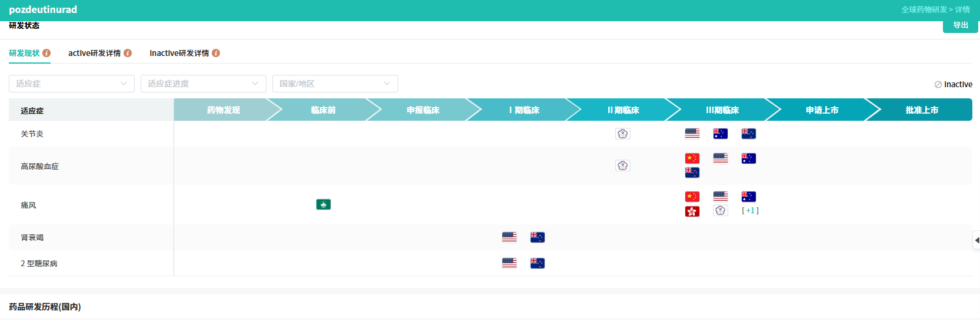Click the 申请上市 phase header
Viewport: 980px width, 321px height.
pos(822,110)
